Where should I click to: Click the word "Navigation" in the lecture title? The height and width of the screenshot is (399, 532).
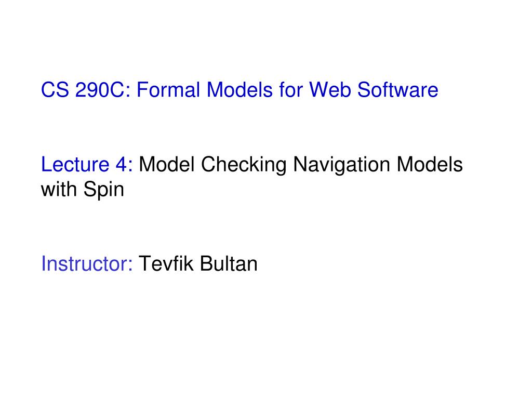click(342, 165)
